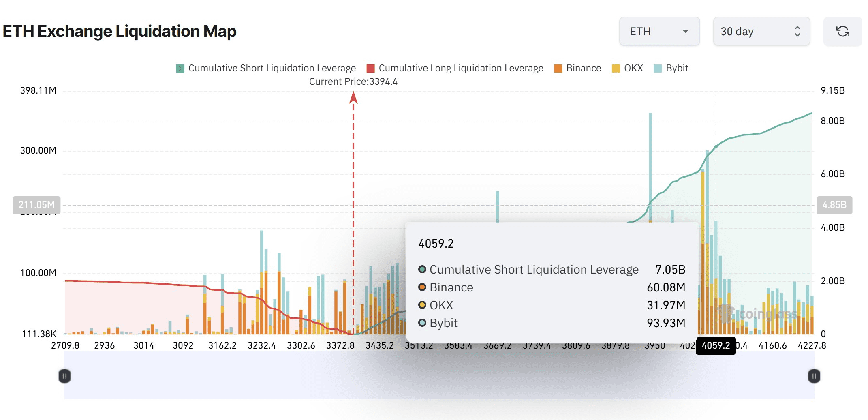Expand the 30 day range selector
Viewport: 868px width, 420px height.
point(761,31)
